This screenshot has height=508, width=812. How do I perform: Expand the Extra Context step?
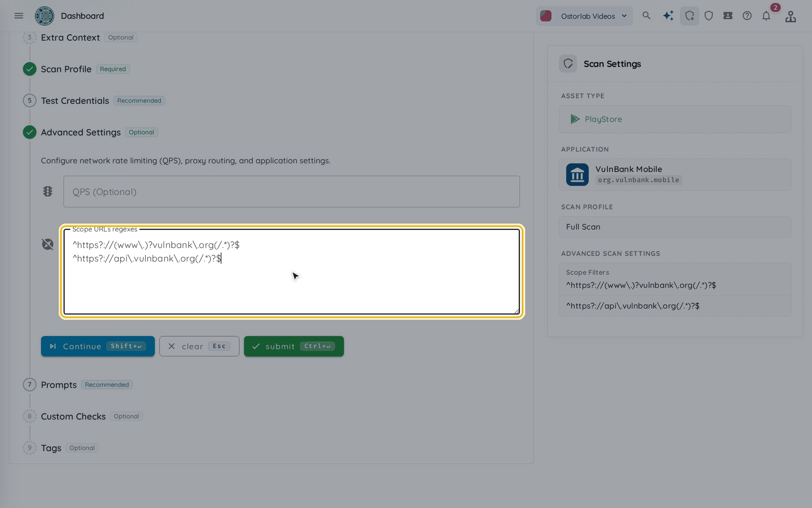coord(70,37)
